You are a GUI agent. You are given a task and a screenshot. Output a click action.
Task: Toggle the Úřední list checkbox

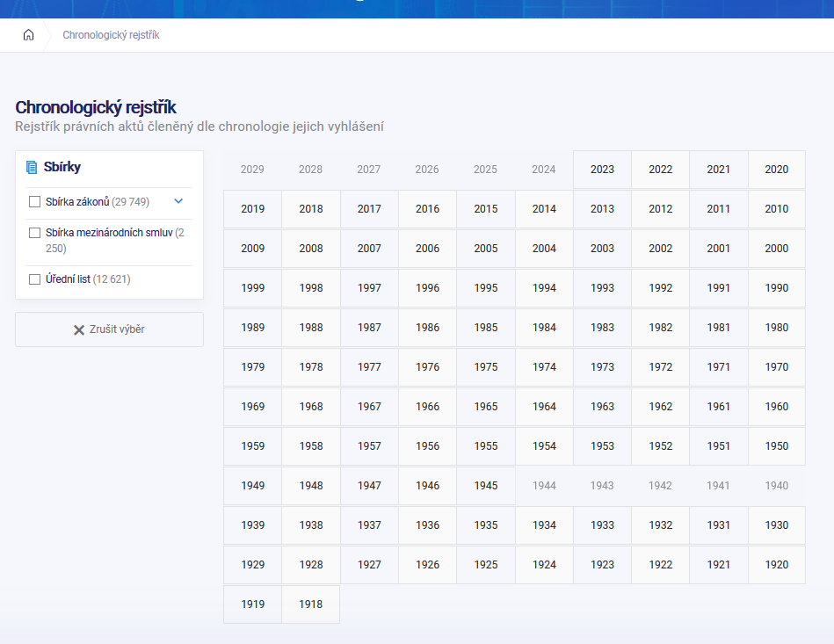[35, 279]
